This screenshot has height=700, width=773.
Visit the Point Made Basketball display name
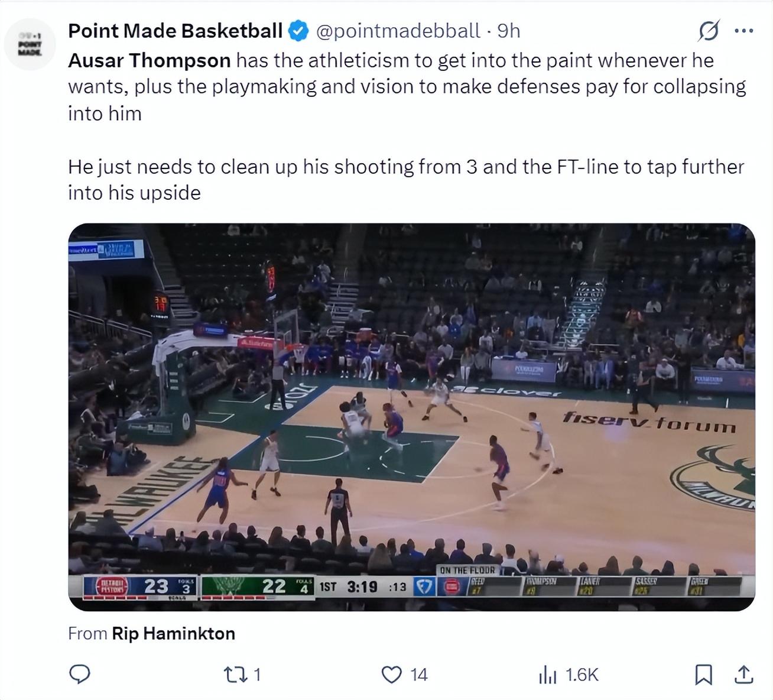pyautogui.click(x=175, y=31)
